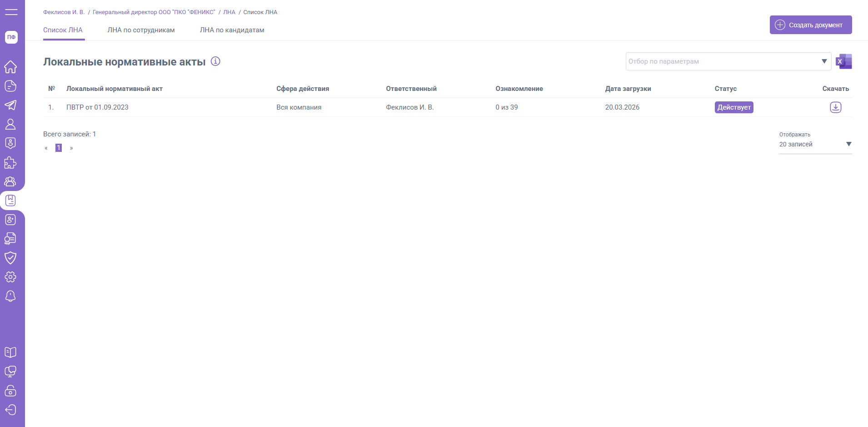Open settings via the gear icon
Viewport: 868px width, 427px height.
click(10, 277)
